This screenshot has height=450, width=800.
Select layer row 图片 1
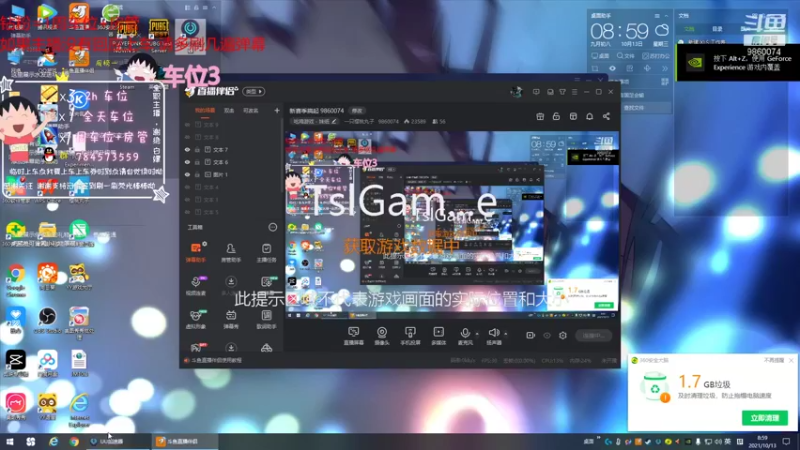tap(231, 174)
